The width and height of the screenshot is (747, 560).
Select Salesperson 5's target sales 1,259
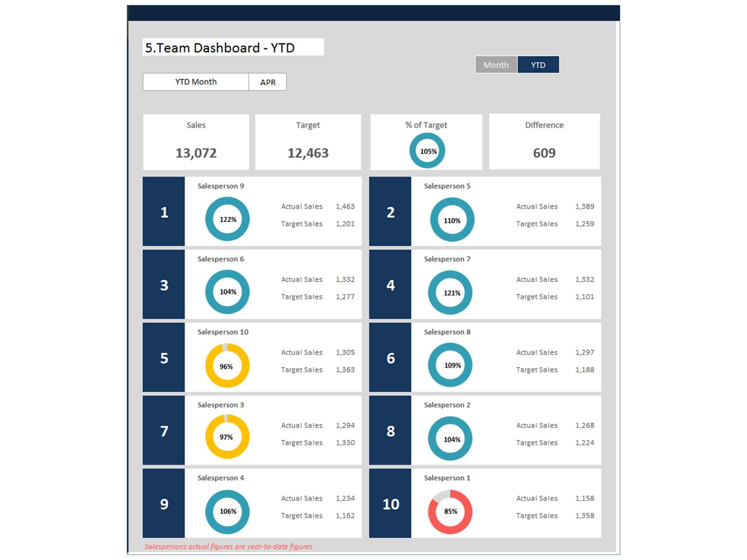coord(585,224)
